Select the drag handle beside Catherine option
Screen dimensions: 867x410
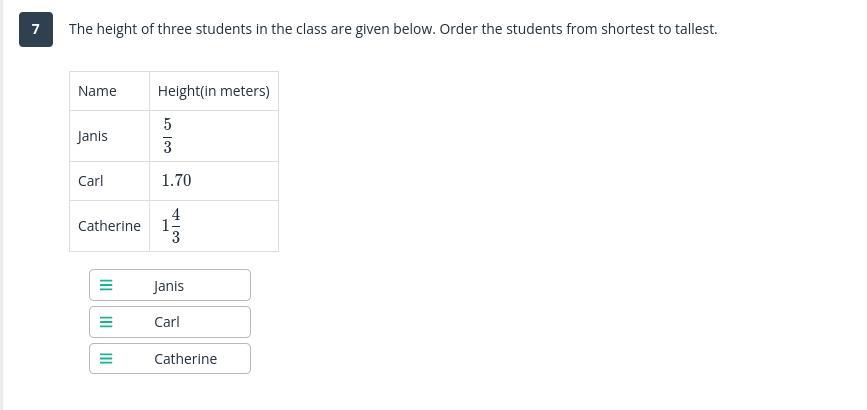pyautogui.click(x=106, y=359)
